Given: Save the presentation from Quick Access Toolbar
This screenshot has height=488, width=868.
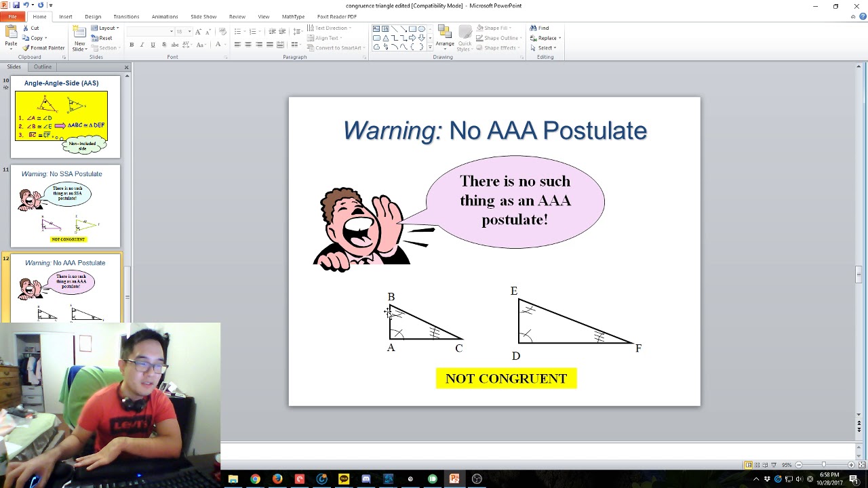Looking at the screenshot, I should coord(16,5).
